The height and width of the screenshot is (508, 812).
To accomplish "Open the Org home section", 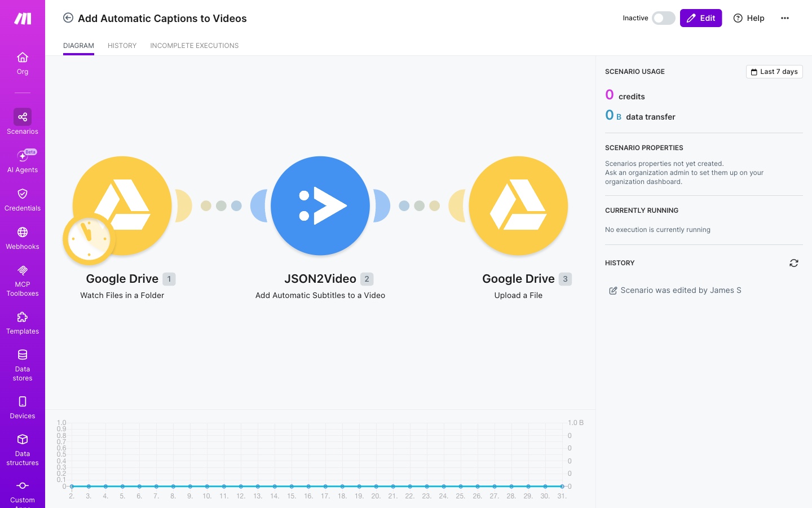I will [23, 63].
